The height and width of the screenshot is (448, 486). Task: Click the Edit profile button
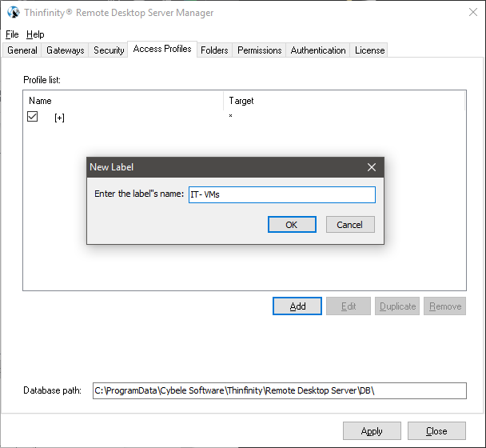point(349,306)
